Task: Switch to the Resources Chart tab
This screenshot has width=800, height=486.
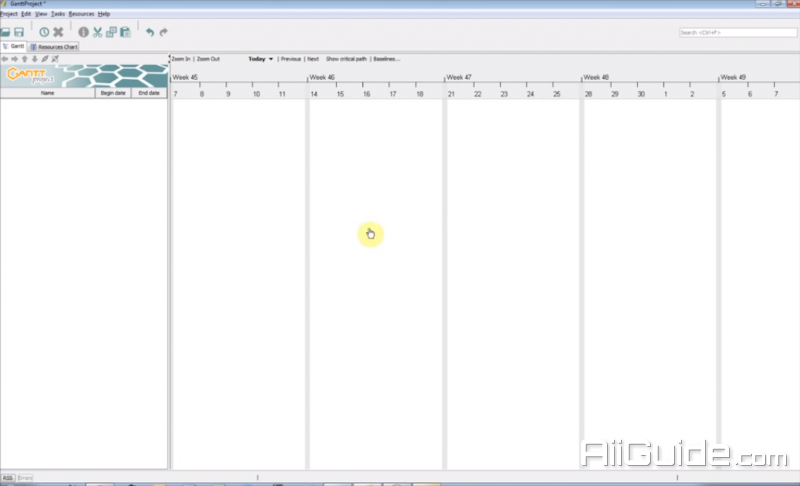Action: [54, 47]
